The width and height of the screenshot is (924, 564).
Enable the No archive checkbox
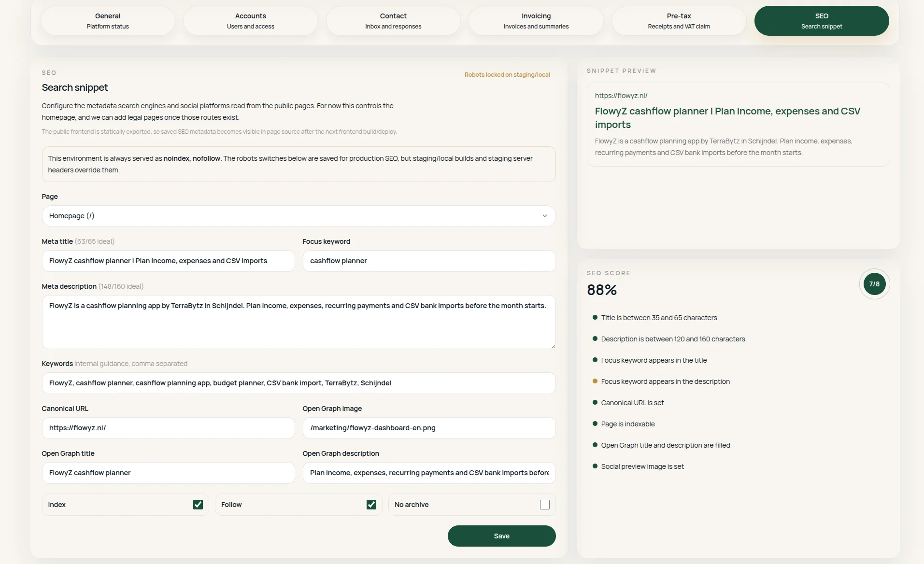point(545,505)
